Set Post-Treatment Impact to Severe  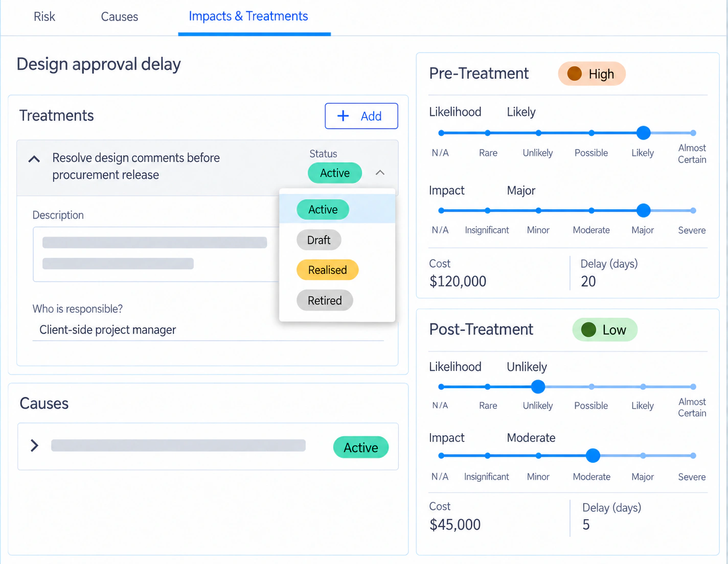(693, 455)
